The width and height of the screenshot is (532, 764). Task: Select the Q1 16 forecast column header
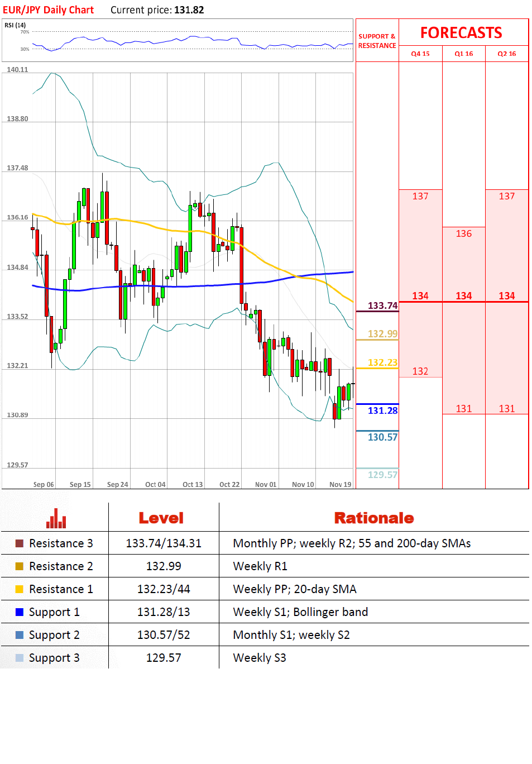click(x=463, y=54)
